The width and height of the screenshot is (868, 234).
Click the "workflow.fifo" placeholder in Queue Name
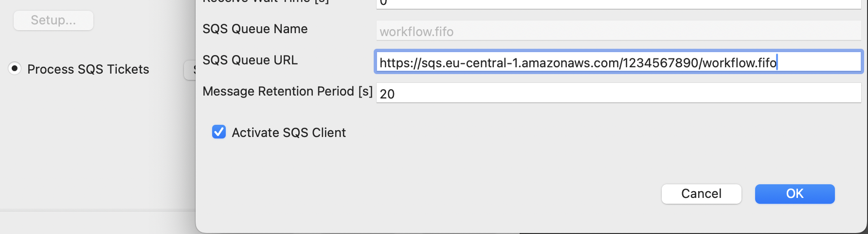416,32
